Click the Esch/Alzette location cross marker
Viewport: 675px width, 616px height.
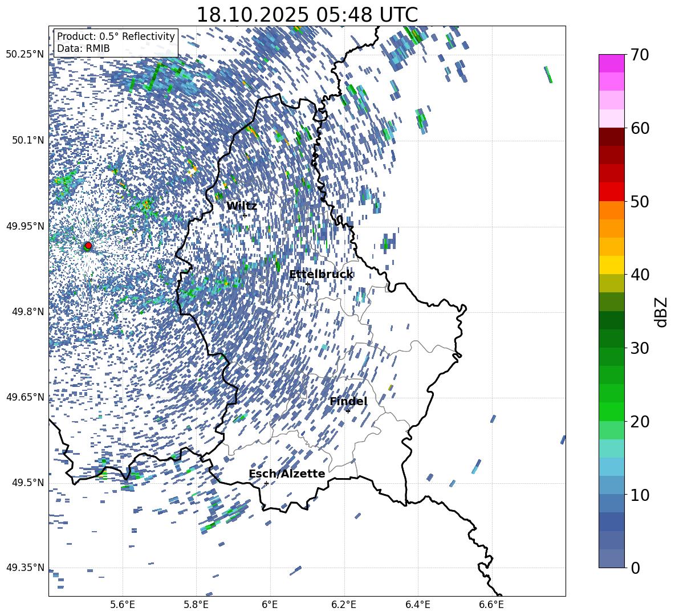266,483
